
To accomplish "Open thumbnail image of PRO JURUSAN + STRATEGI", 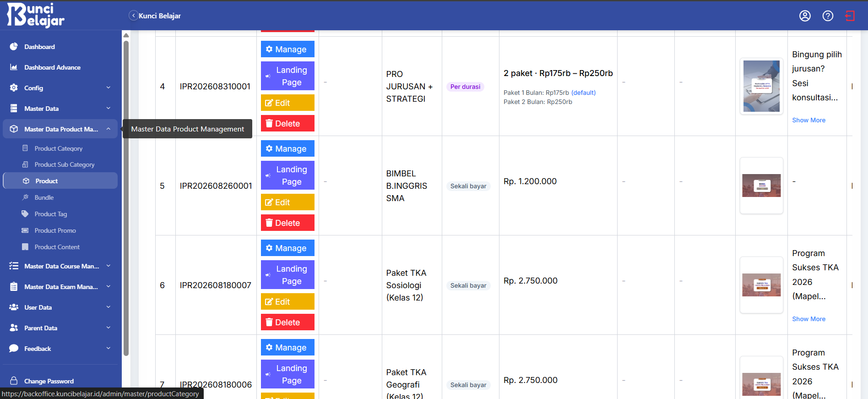I will [761, 86].
